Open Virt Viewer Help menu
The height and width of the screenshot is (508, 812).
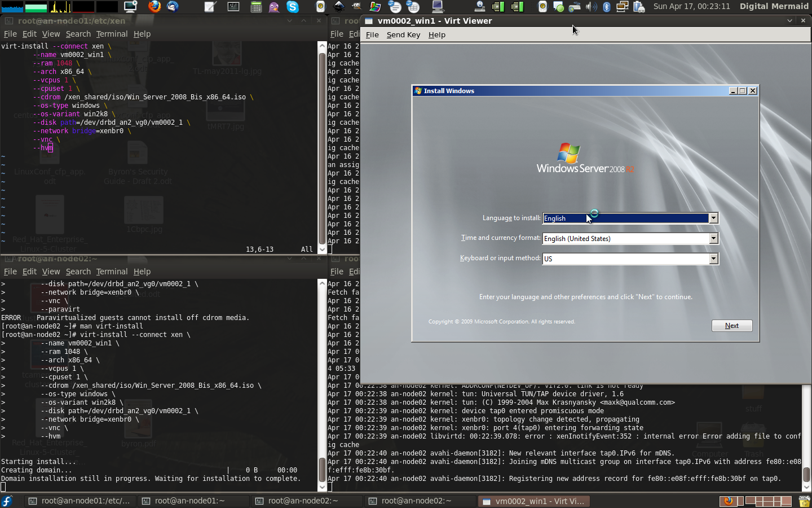point(436,34)
